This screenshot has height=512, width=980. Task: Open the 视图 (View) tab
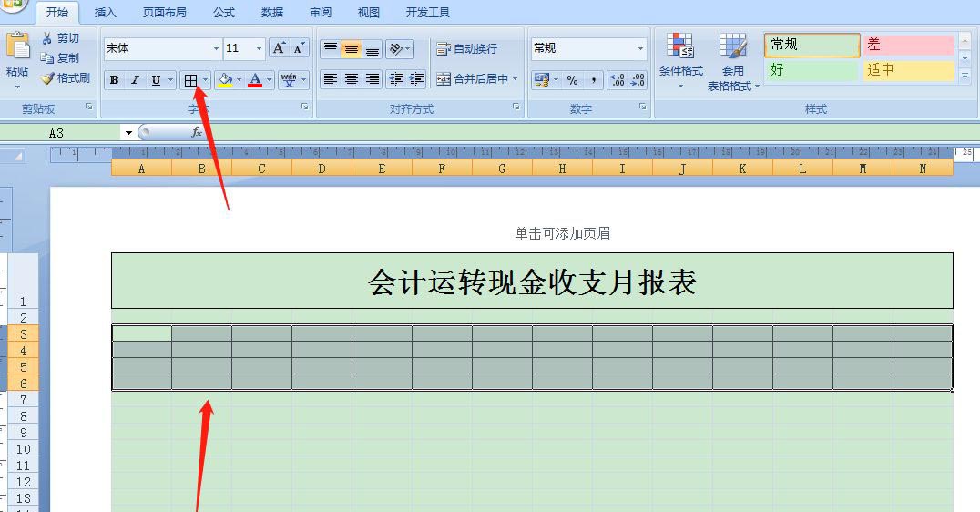click(369, 12)
